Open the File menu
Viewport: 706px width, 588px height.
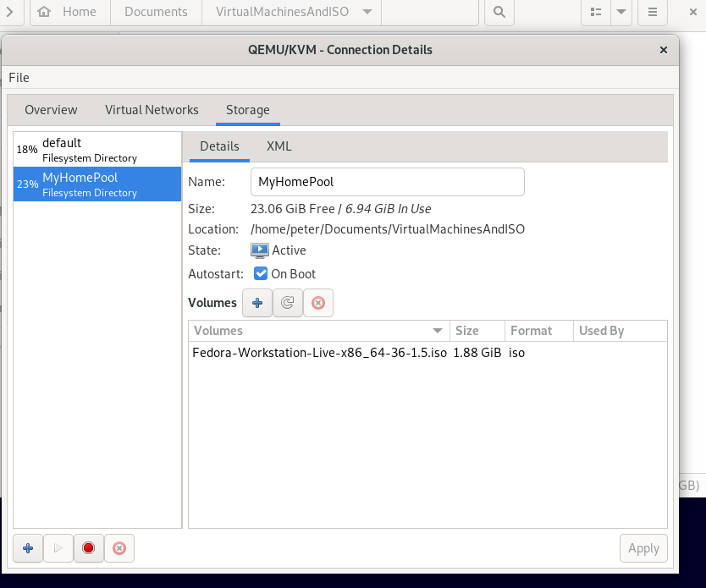[19, 78]
